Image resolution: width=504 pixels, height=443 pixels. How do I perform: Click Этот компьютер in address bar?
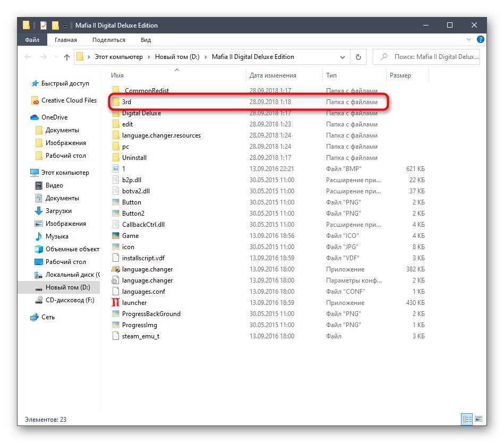(118, 57)
